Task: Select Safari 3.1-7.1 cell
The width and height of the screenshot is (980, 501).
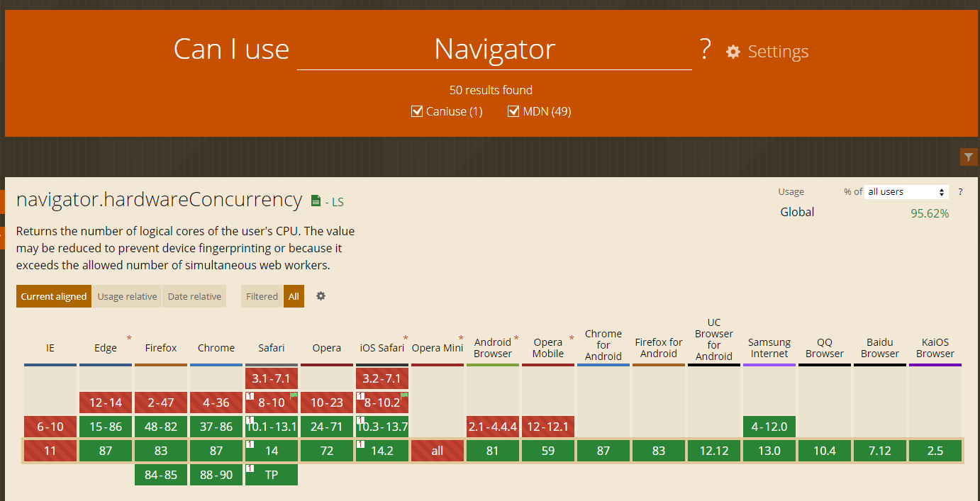Action: click(272, 378)
